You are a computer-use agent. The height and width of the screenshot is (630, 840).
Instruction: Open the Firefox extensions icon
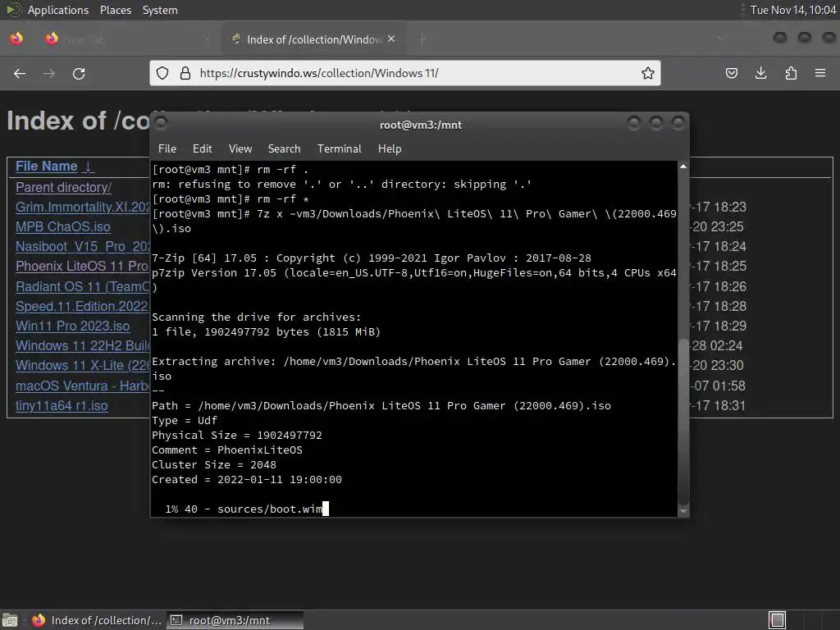791,73
